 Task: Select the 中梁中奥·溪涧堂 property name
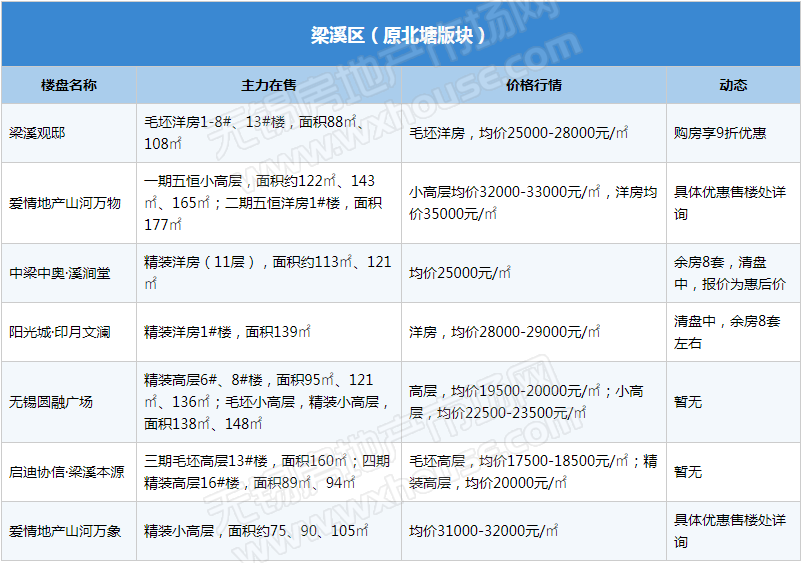pos(59,273)
